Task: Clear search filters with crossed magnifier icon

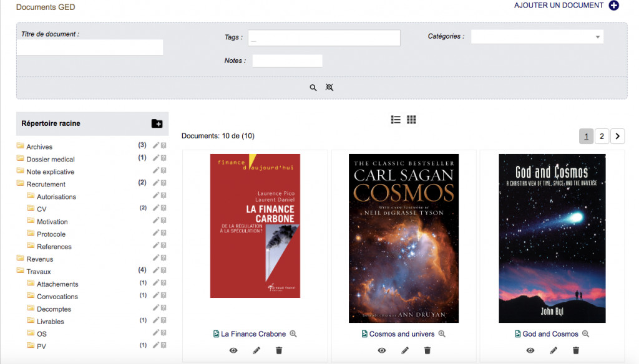Action: click(x=329, y=87)
